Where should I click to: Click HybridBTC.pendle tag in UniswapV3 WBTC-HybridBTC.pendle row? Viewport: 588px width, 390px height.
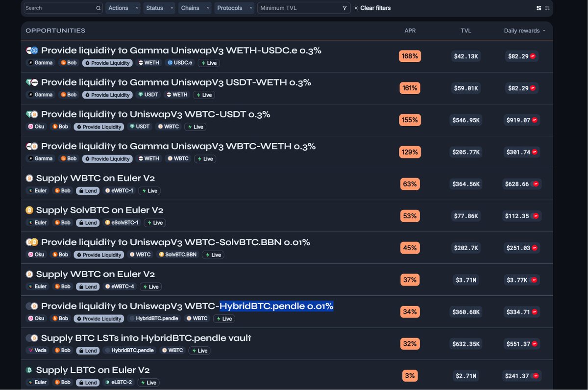(153, 318)
